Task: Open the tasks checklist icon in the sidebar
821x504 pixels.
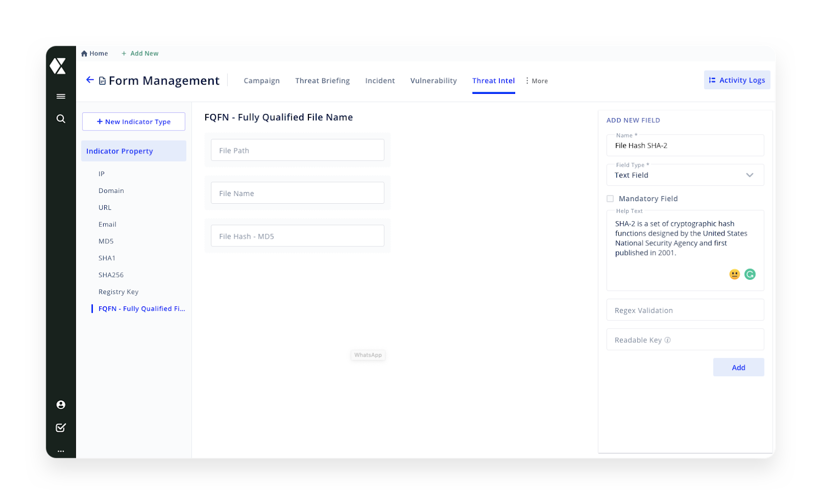Action: [x=61, y=428]
